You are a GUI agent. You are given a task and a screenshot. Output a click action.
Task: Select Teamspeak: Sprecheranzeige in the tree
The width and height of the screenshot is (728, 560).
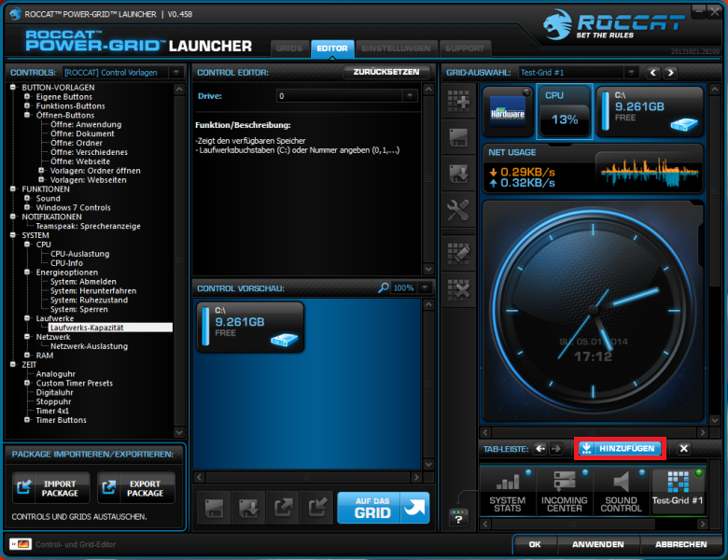89,226
